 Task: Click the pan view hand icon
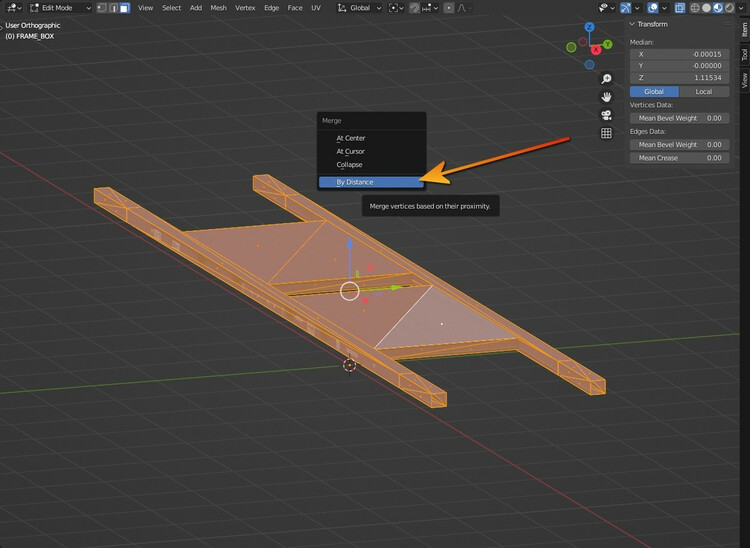click(606, 97)
